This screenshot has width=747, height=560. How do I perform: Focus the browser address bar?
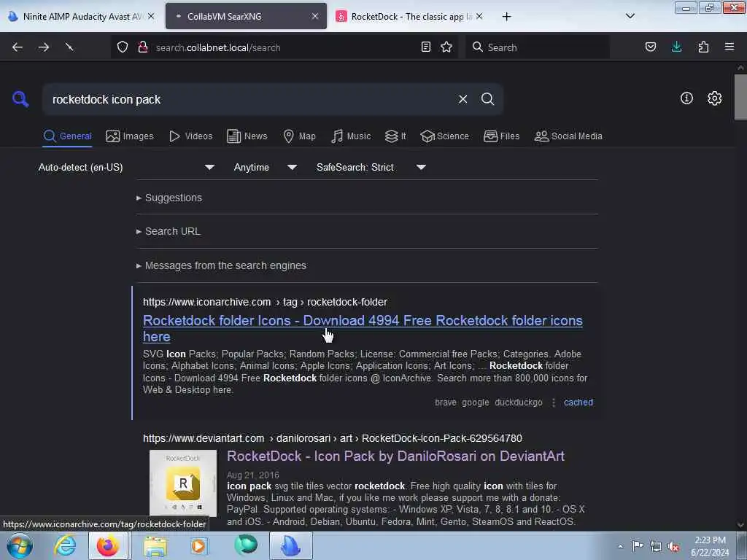[x=285, y=47]
